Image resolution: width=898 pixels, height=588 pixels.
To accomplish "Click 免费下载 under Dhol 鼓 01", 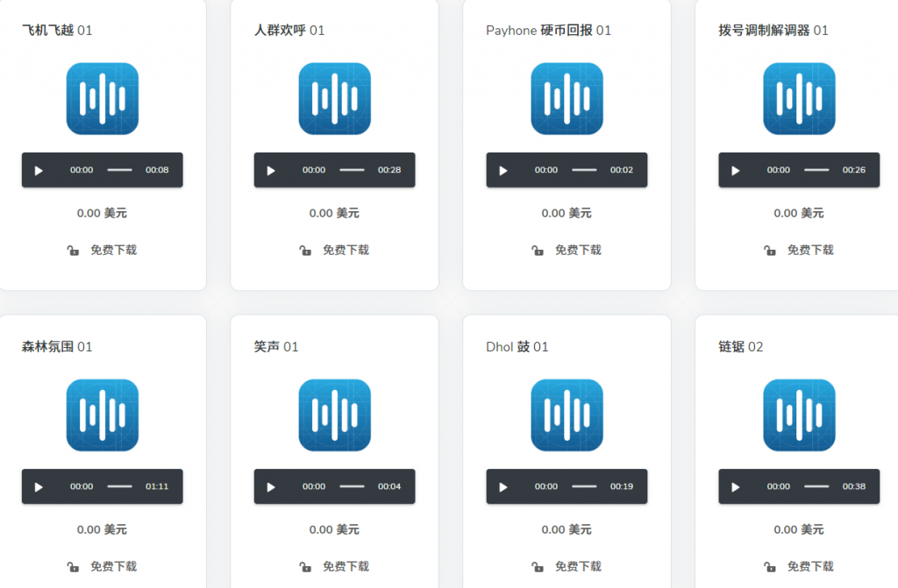I will pos(578,566).
